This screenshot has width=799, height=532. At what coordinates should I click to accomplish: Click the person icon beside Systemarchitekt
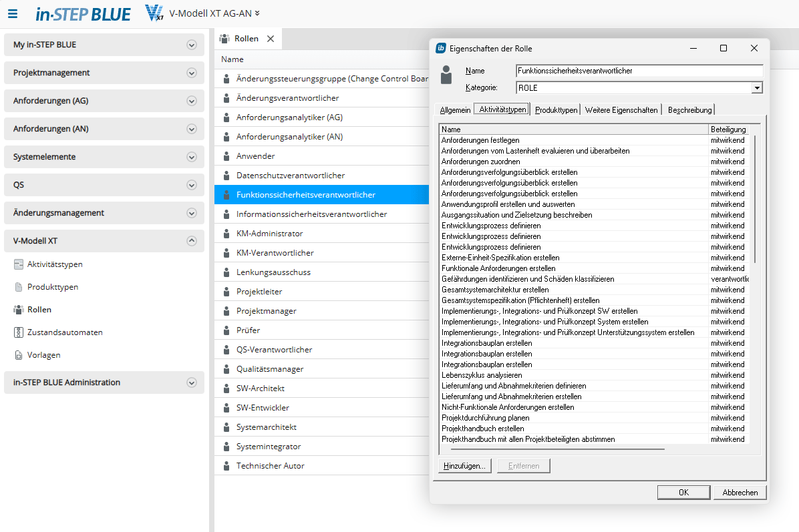point(226,427)
